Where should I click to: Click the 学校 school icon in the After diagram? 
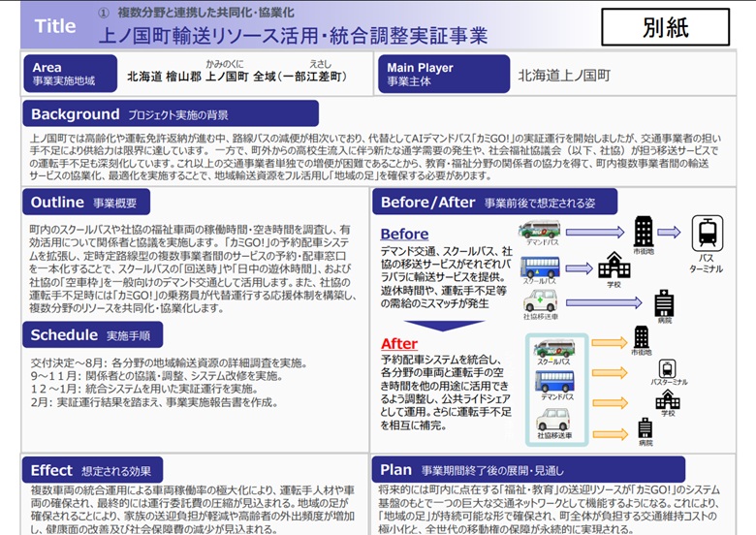pyautogui.click(x=668, y=400)
